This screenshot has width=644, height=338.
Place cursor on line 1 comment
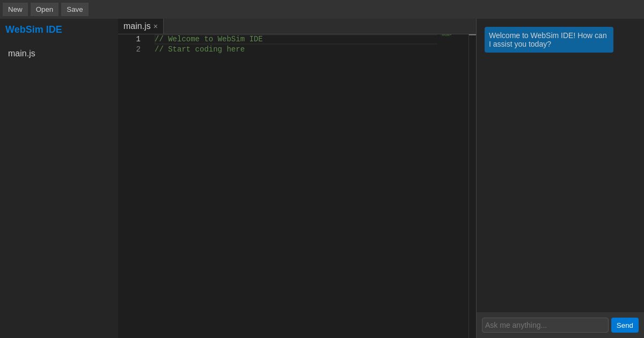pyautogui.click(x=208, y=39)
